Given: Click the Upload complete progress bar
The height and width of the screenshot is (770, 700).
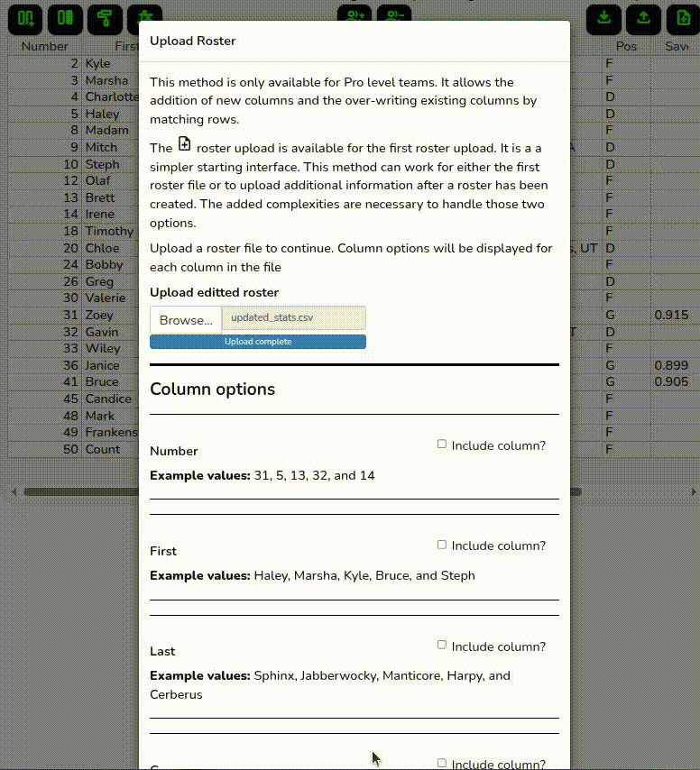Looking at the screenshot, I should pos(258,342).
